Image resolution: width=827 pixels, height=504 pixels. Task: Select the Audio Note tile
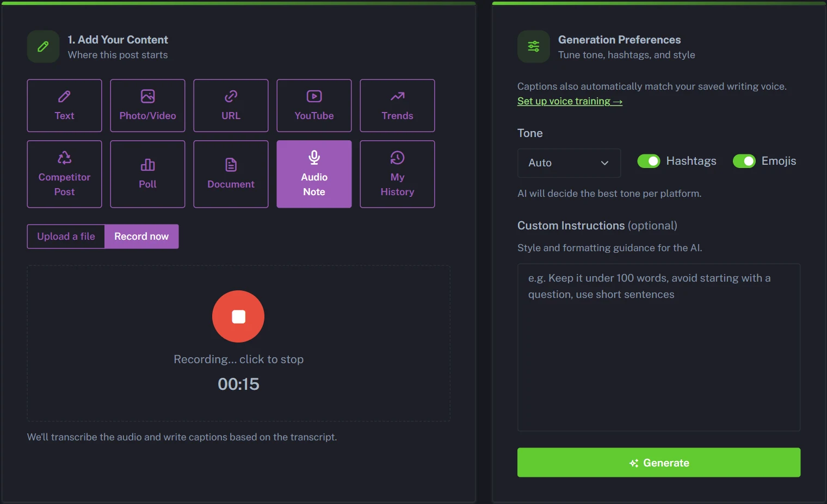pyautogui.click(x=314, y=174)
